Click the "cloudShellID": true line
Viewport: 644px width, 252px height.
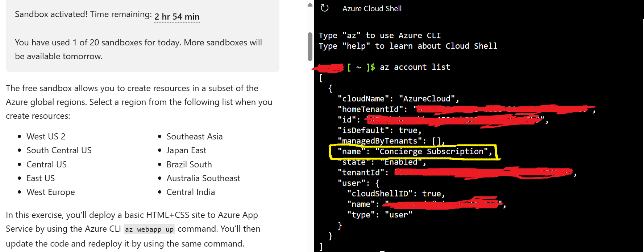(x=396, y=194)
